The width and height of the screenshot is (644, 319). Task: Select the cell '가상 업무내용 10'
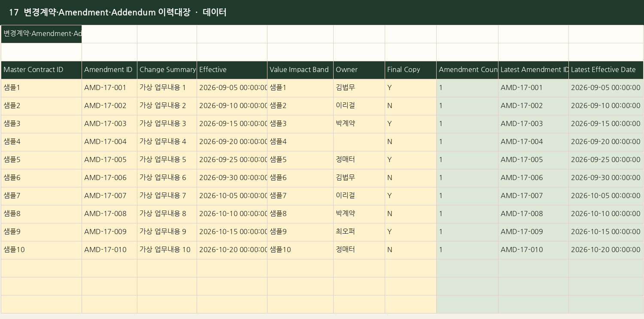click(x=167, y=250)
